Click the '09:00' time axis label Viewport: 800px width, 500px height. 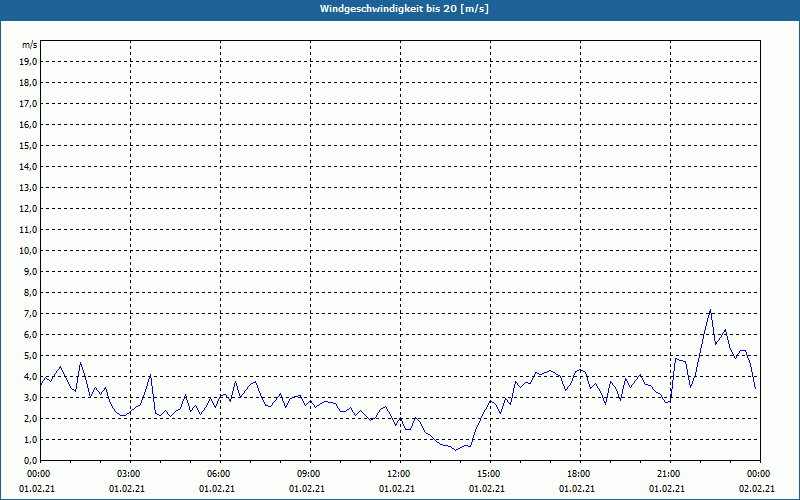coord(310,474)
